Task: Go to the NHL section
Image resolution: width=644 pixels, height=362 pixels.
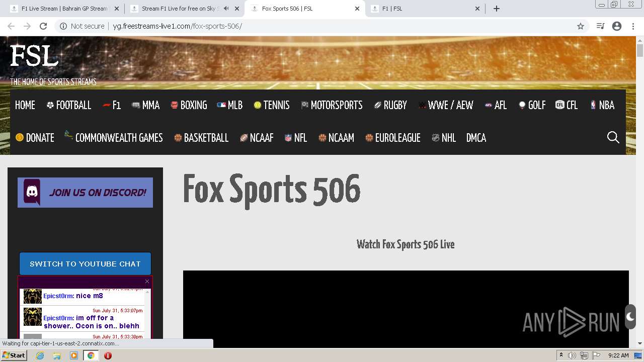Action: (444, 138)
